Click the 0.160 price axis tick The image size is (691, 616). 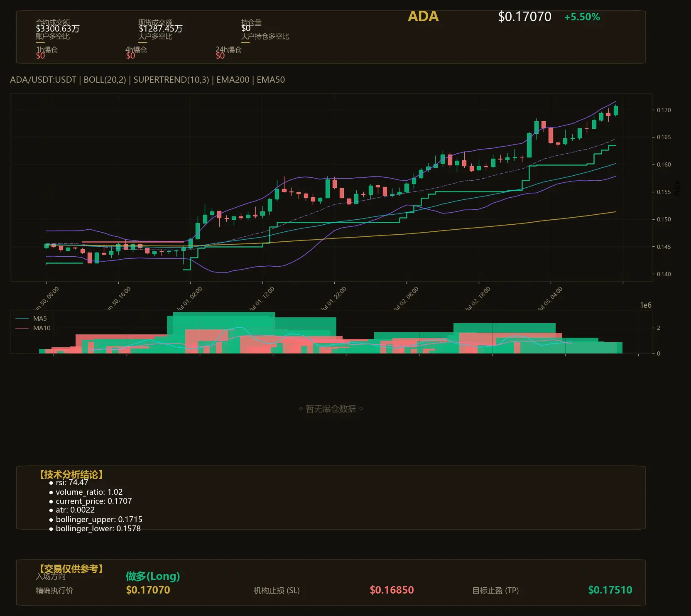point(664,164)
